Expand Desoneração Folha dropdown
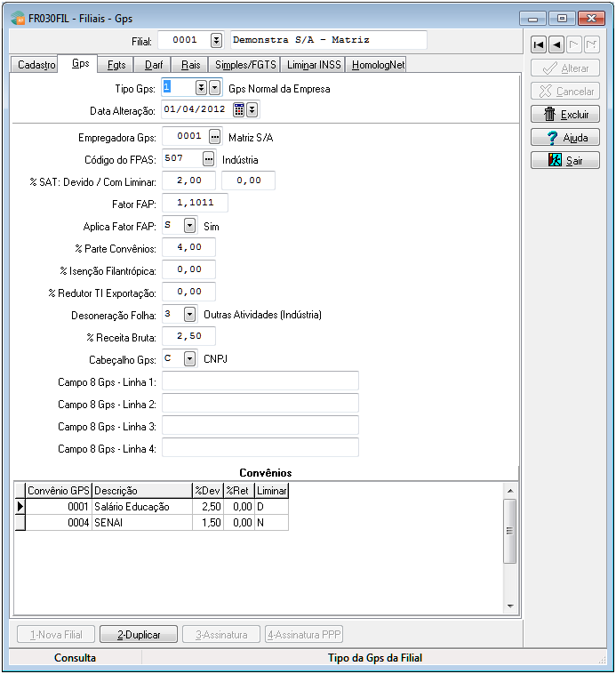Screen dimensions: 616x674 (x=190, y=315)
